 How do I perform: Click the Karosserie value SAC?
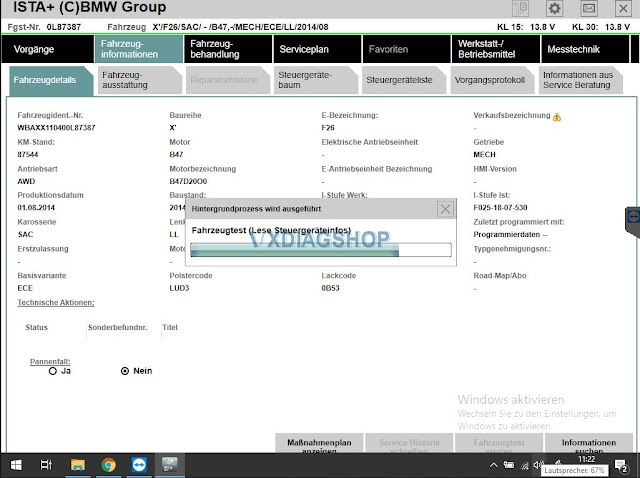[x=25, y=235]
